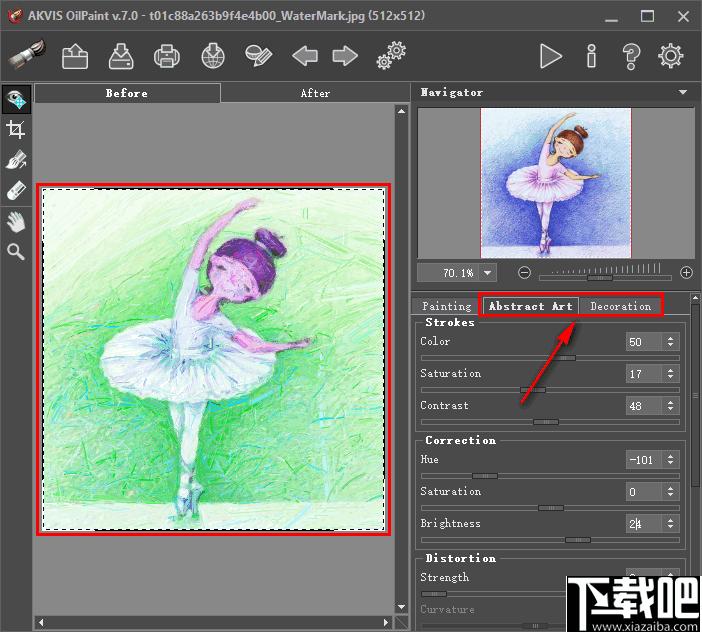
Task: Close the AKVIS OilPaint window
Action: click(684, 17)
